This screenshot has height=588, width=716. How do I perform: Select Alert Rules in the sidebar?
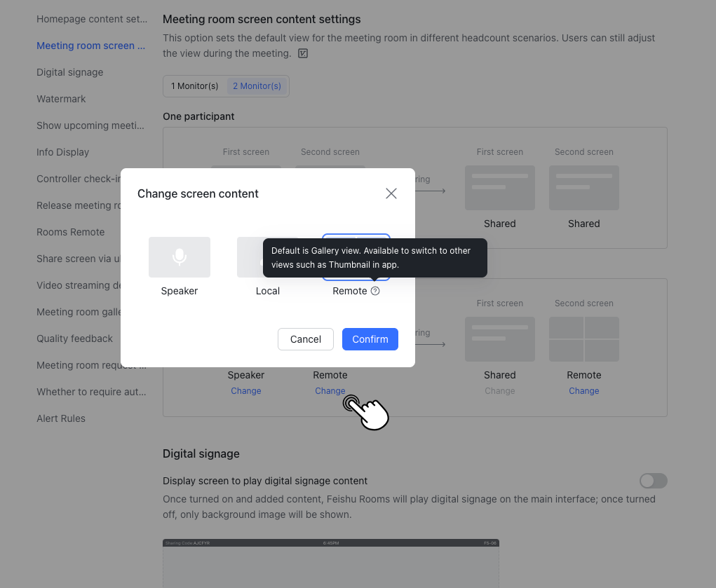[x=62, y=418]
